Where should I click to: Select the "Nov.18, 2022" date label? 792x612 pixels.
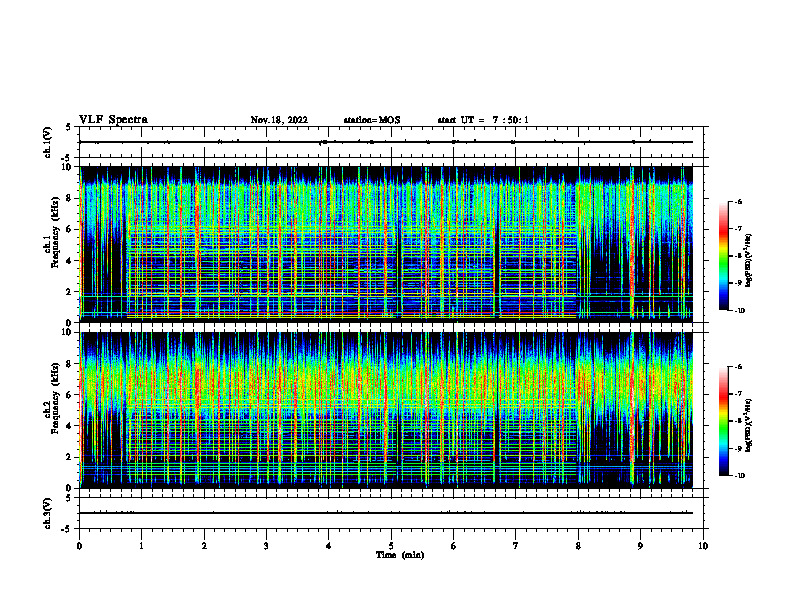279,120
